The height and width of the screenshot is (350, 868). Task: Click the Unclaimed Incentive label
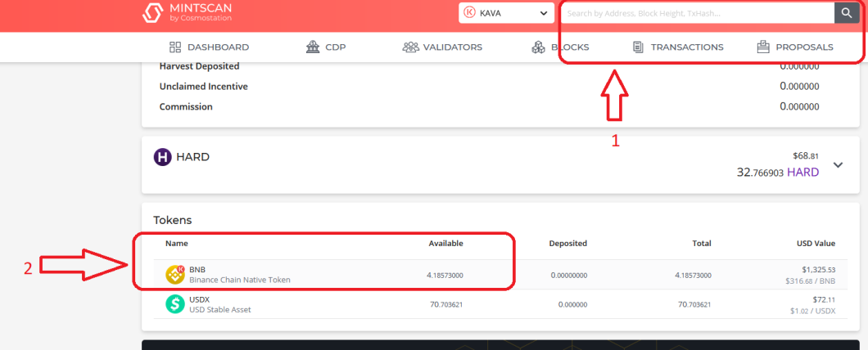(x=204, y=86)
